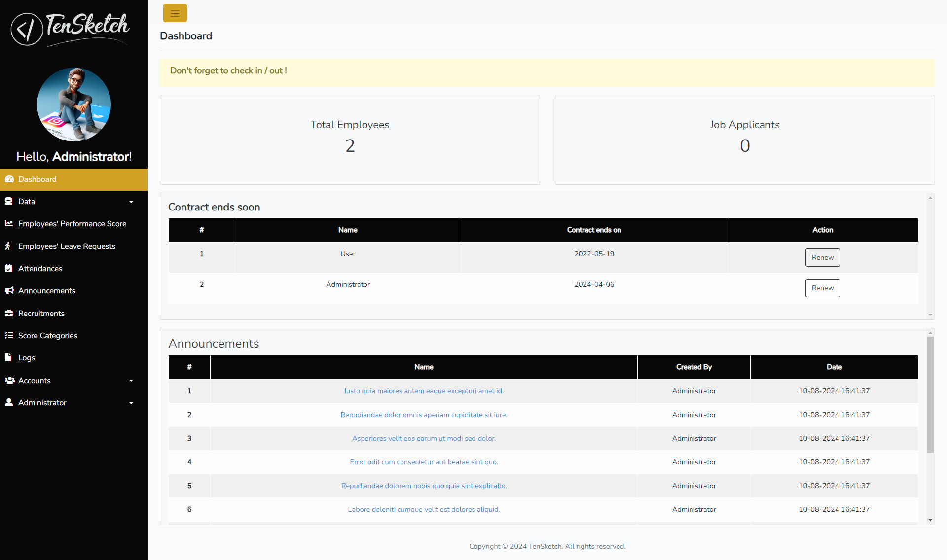Click Employees' Leave Requests menu item
Image resolution: width=947 pixels, height=560 pixels.
point(67,246)
